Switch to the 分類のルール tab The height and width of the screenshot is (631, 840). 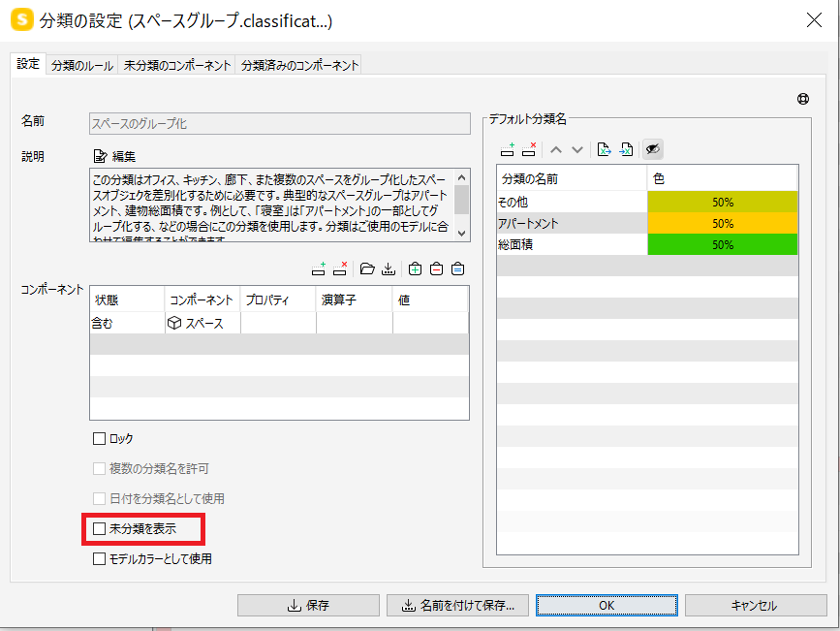[x=82, y=65]
